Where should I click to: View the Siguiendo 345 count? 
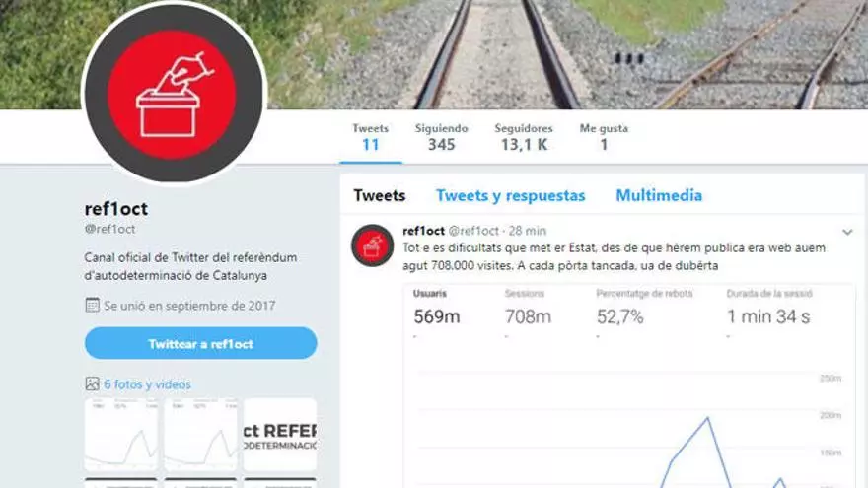(441, 137)
